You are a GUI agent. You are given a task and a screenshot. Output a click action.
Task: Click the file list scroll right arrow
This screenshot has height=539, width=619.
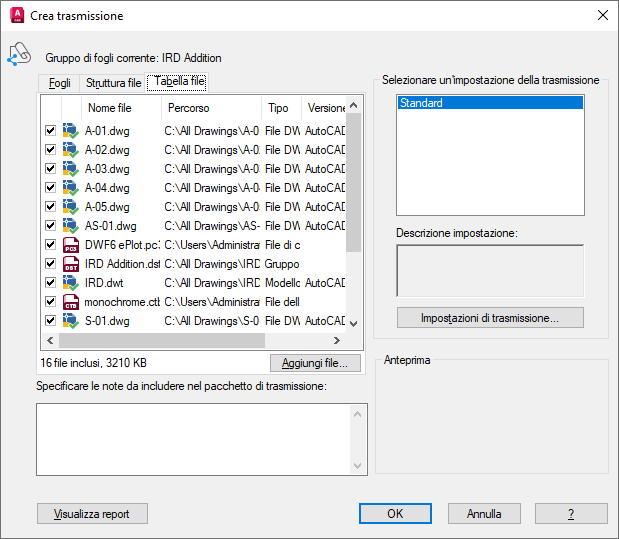tap(336, 340)
